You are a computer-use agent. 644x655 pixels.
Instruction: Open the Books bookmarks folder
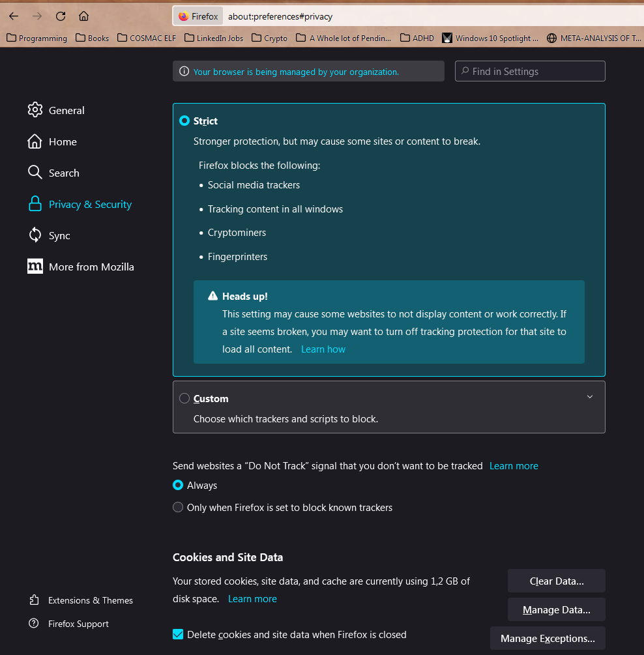[93, 38]
